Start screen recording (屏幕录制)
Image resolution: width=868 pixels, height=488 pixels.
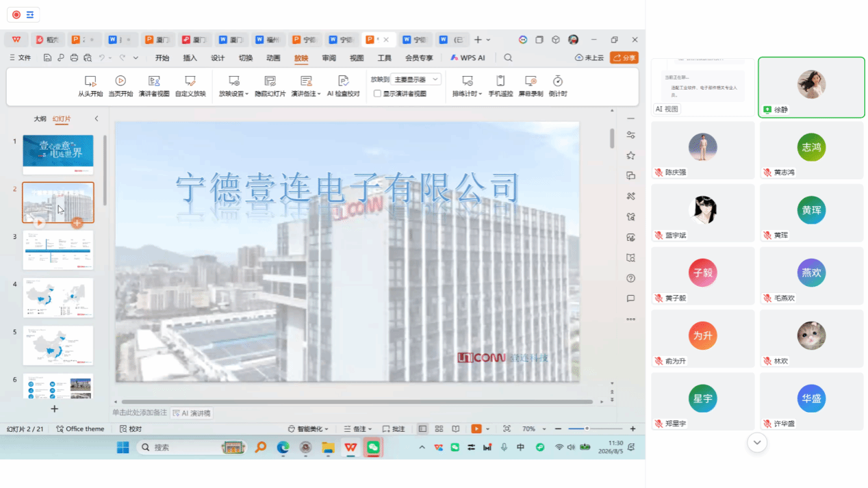coord(531,86)
